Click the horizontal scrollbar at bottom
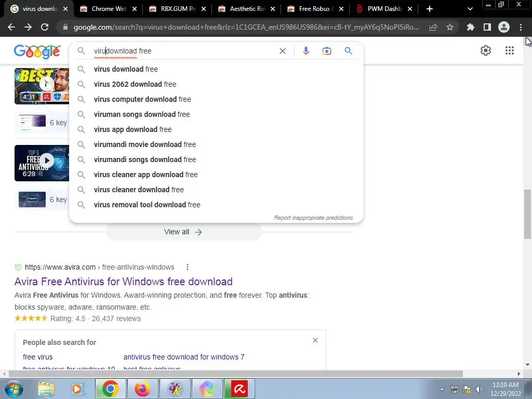532x399 pixels. (x=236, y=374)
